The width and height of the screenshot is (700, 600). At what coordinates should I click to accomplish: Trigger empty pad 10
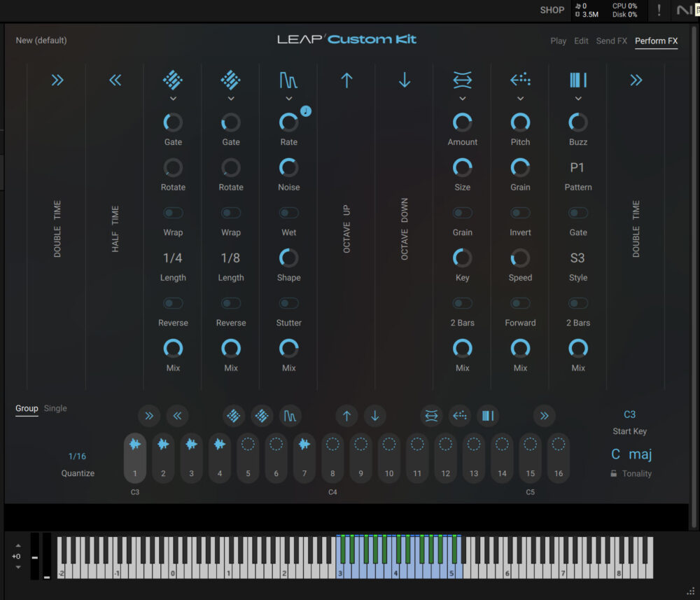coord(388,458)
